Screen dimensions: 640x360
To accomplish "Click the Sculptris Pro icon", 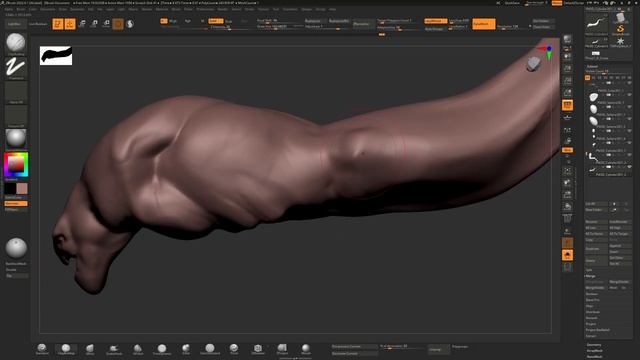I will coord(130,24).
